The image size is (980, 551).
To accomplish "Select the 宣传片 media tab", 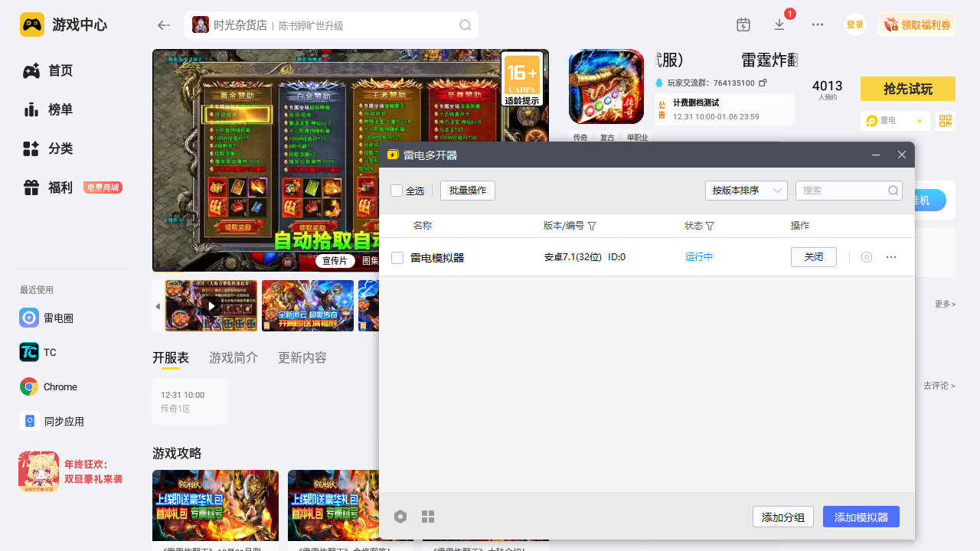I will click(335, 261).
